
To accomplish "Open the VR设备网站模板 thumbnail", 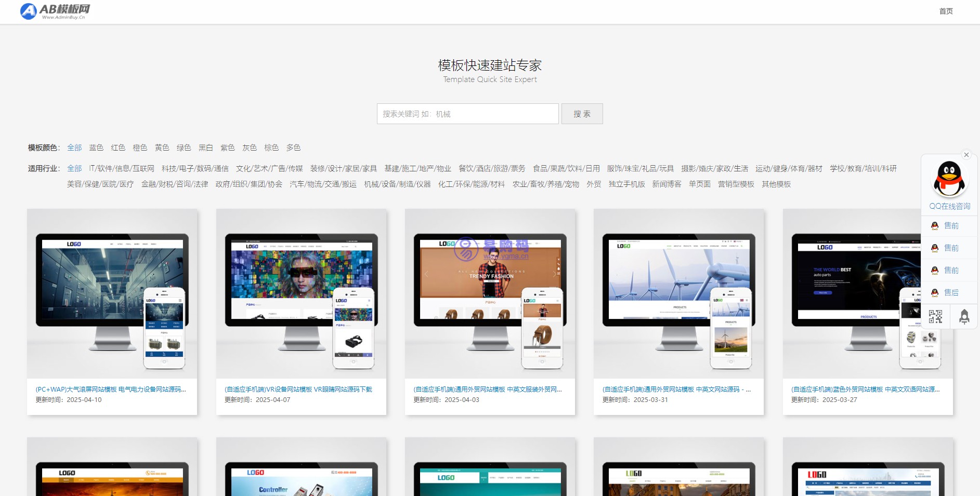I will [301, 294].
